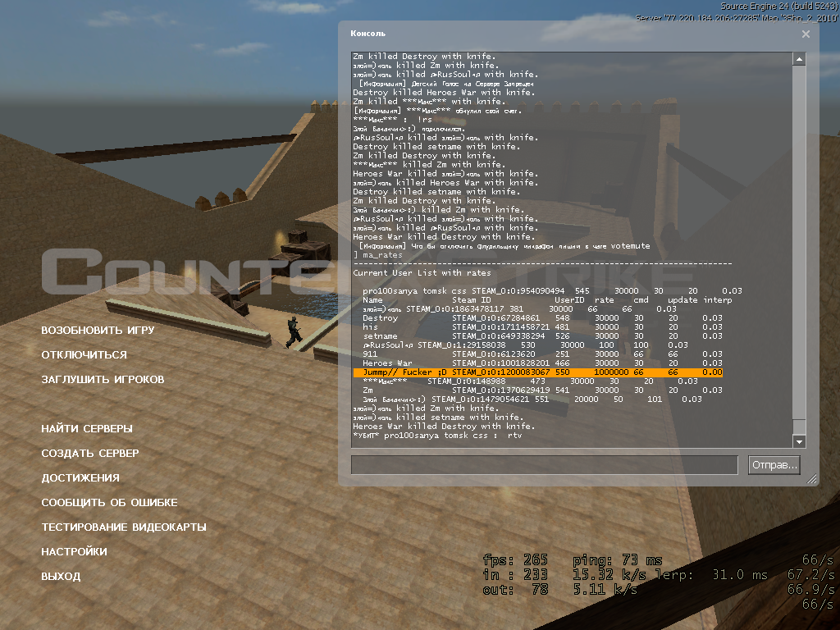Resume the game via ВОЗОБНОВИТЬ ИГРУ
This screenshot has width=840, height=630.
point(98,330)
